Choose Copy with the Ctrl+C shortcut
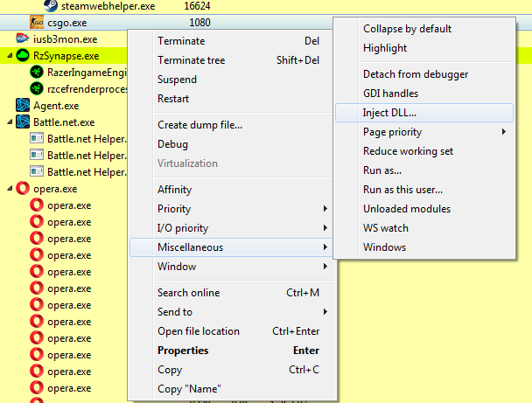Viewport: 532px width, 403px height. click(x=231, y=370)
